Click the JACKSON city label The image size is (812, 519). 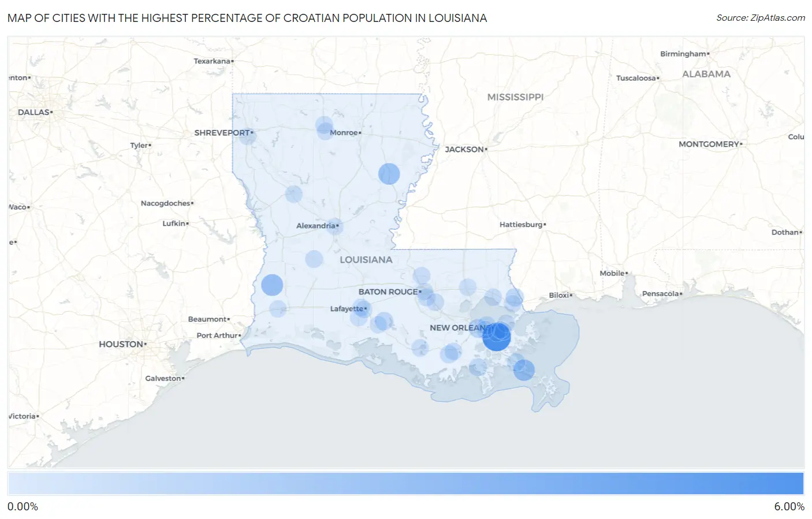coord(464,150)
